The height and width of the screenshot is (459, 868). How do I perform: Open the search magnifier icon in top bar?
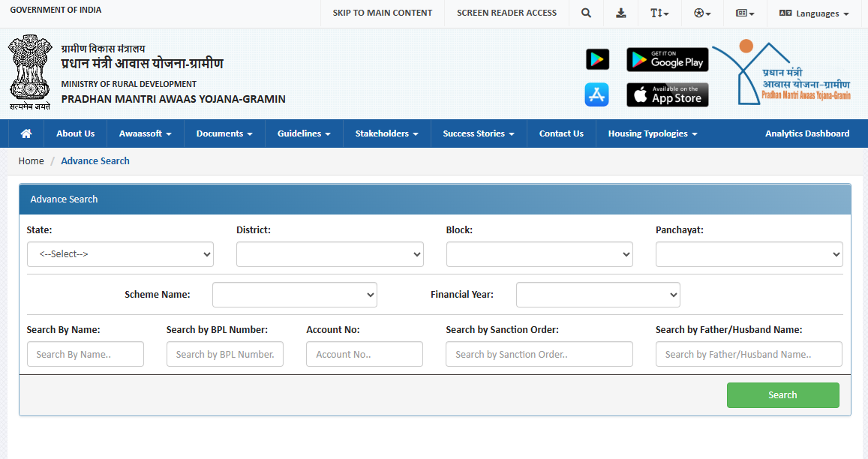(586, 13)
